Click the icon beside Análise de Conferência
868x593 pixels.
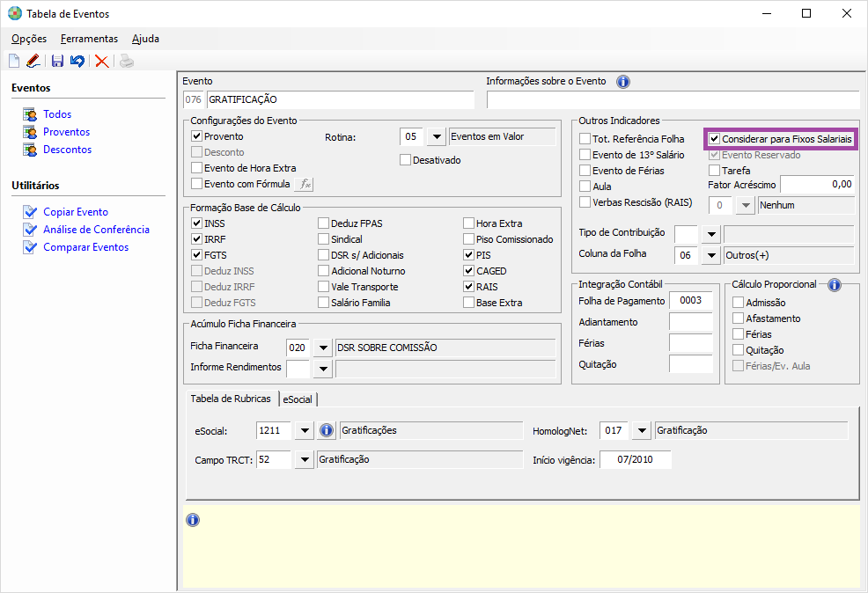click(x=30, y=230)
